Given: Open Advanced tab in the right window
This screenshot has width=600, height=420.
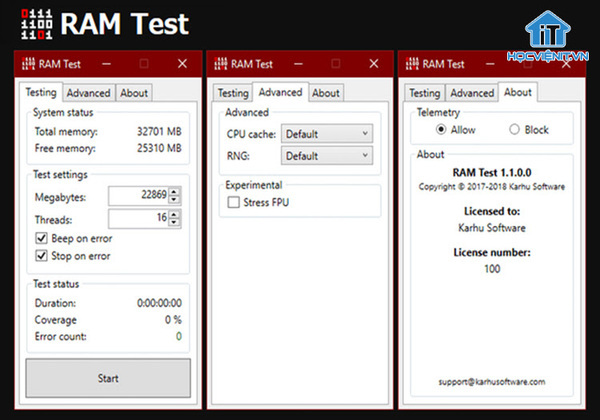Looking at the screenshot, I should (x=472, y=93).
